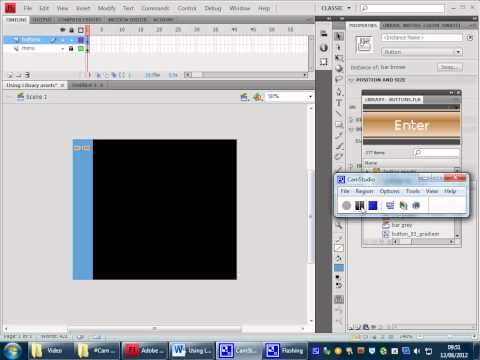The width and height of the screenshot is (480, 360).
Task: Open the CLASSIC workspace dropdown
Action: click(336, 8)
